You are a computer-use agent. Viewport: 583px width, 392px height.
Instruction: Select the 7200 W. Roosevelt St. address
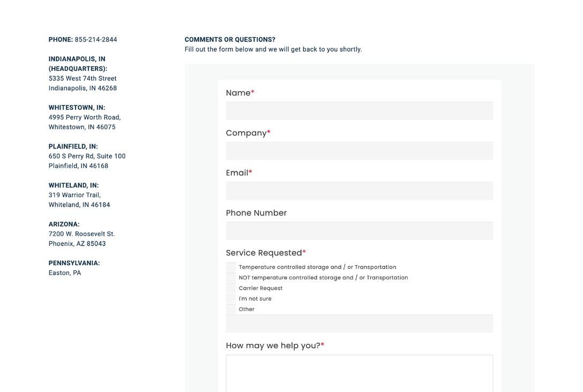tap(81, 234)
